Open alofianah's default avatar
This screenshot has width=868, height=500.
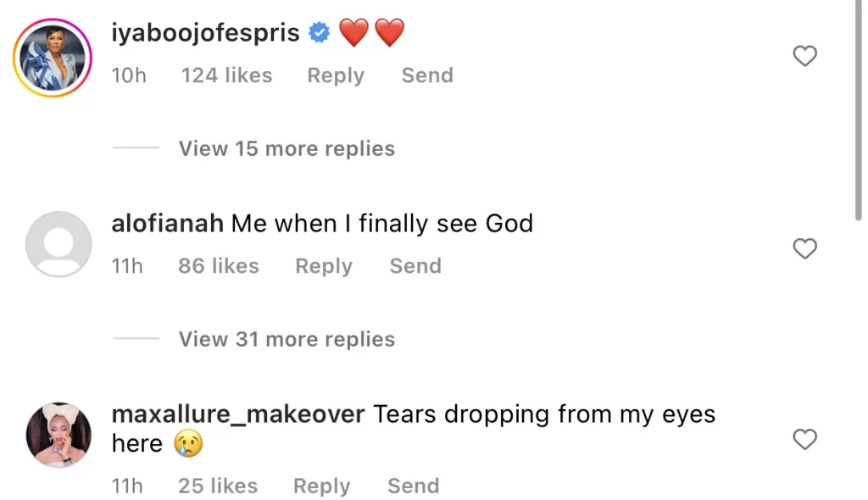pos(58,245)
